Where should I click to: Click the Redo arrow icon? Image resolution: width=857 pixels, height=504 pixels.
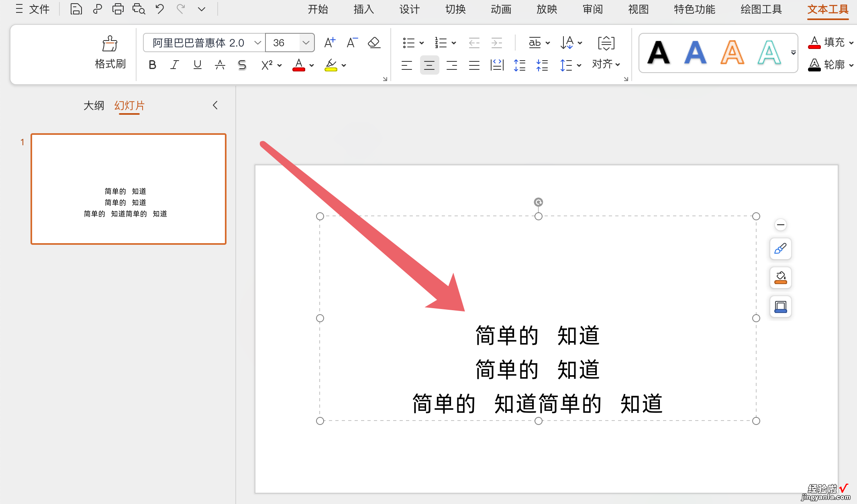coord(181,9)
